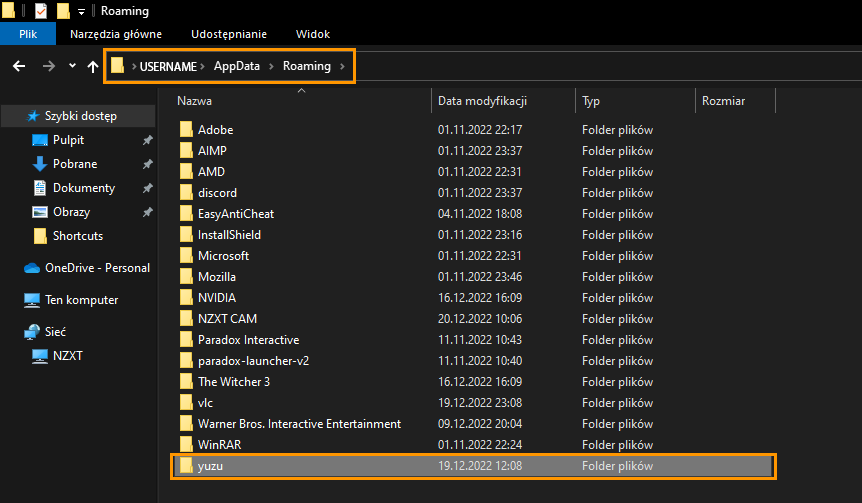The height and width of the screenshot is (503, 862).
Task: Expand the chevron after AppData in breadcrumb
Action: pyautogui.click(x=271, y=67)
